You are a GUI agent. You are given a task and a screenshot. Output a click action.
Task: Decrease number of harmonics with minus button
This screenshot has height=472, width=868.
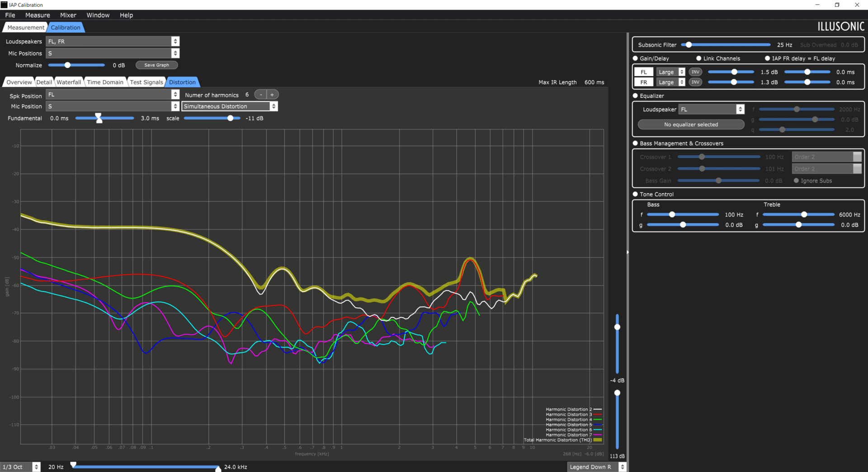pyautogui.click(x=261, y=95)
